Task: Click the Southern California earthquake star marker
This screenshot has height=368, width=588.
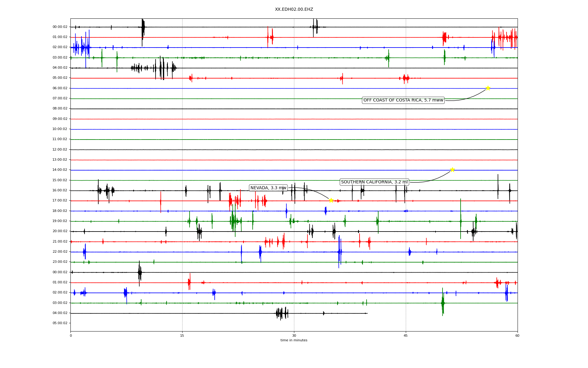Action: click(x=452, y=170)
